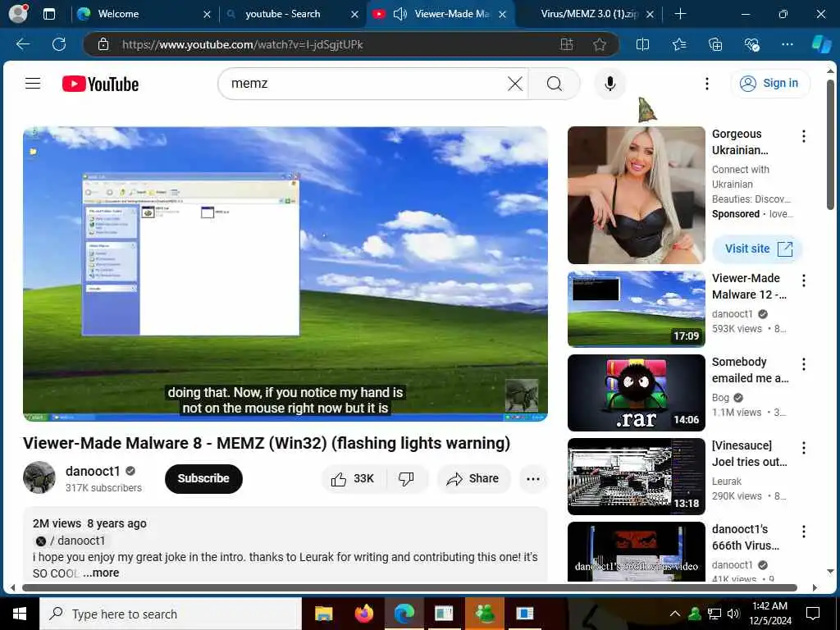Click the taskbar search box
The image size is (840, 630).
coord(171,614)
